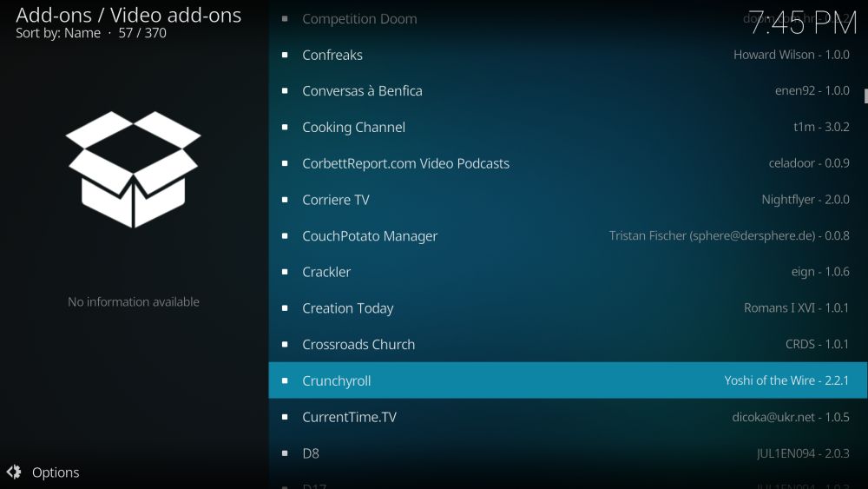Open the CouchPotato Manager add-on
The height and width of the screenshot is (489, 868).
click(370, 236)
